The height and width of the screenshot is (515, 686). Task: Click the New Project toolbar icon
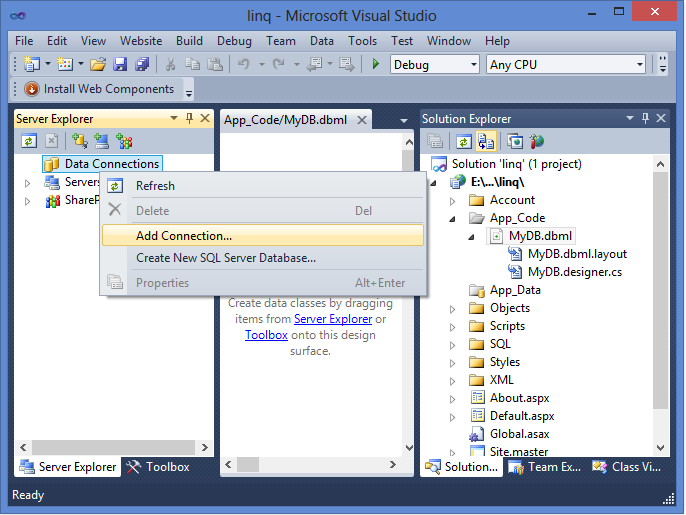tap(32, 64)
